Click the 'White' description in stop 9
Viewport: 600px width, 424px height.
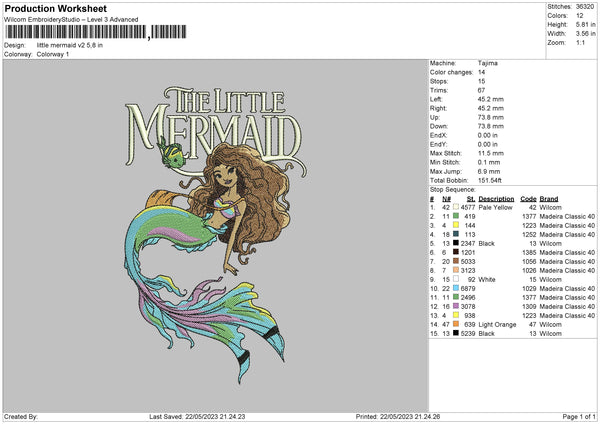pos(487,279)
